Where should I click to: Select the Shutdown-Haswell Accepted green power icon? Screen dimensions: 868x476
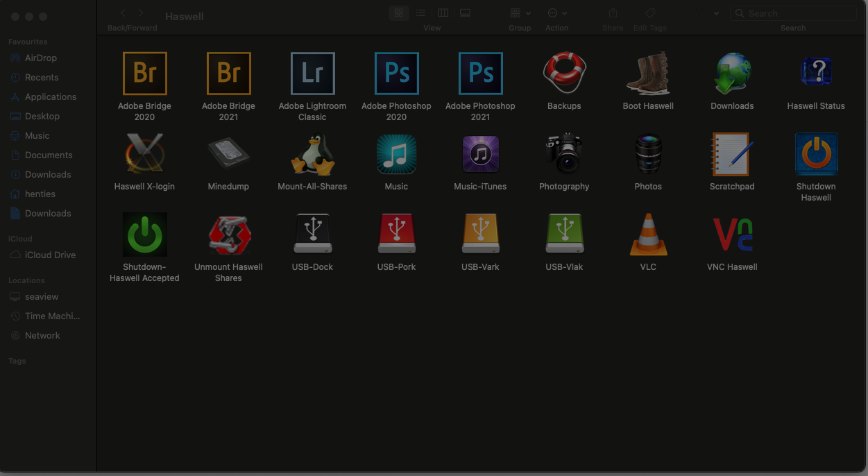point(144,235)
